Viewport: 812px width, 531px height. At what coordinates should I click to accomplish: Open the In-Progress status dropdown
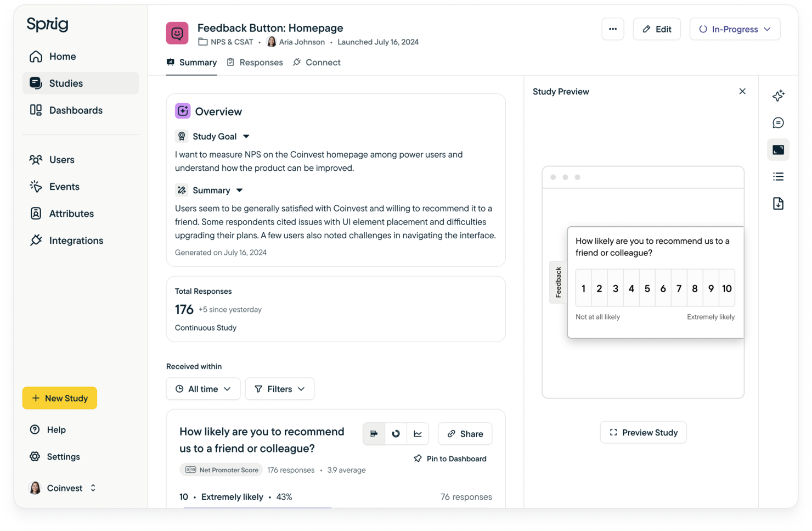point(735,29)
